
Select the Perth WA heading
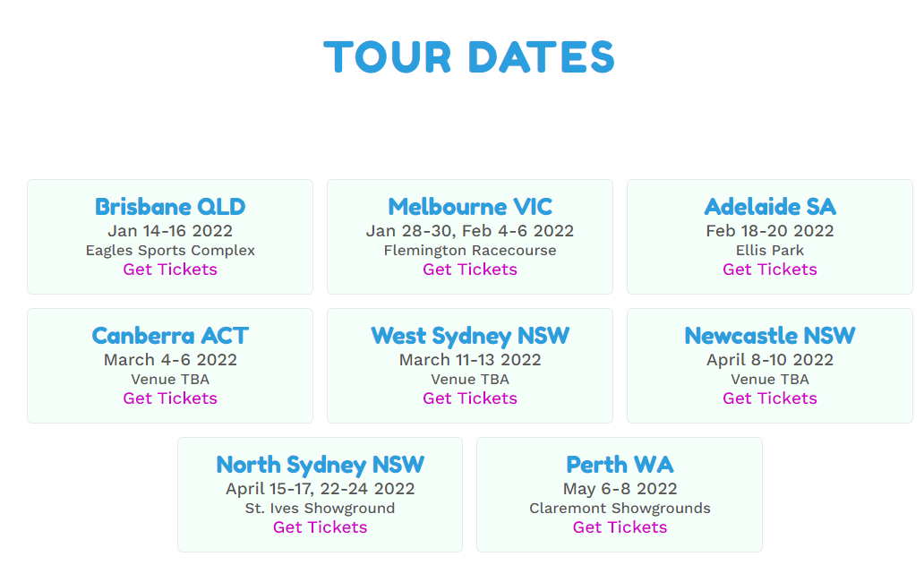coord(620,465)
